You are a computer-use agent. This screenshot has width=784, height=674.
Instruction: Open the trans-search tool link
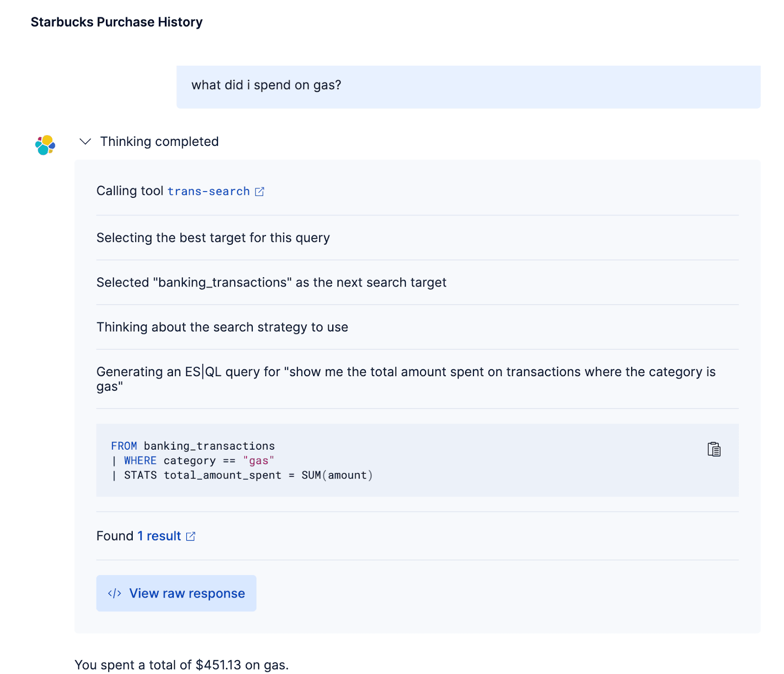tap(208, 192)
